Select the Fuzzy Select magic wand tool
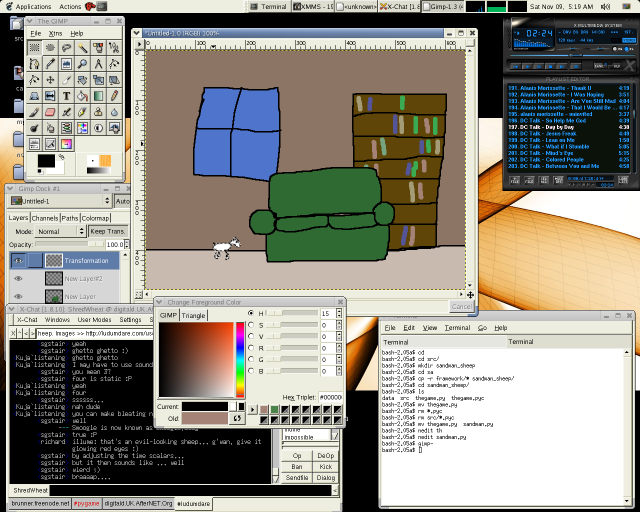The height and width of the screenshot is (512, 640). [x=82, y=47]
